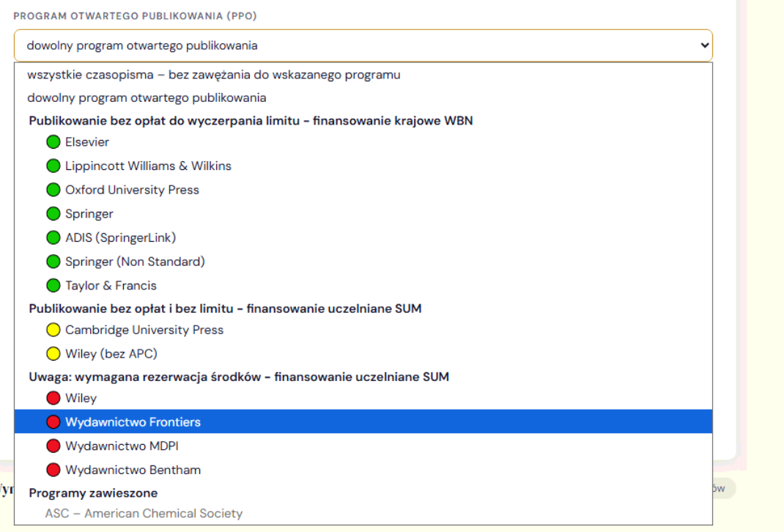Choose Wiley (bez APC) option
The width and height of the screenshot is (784, 532).
[x=363, y=354]
